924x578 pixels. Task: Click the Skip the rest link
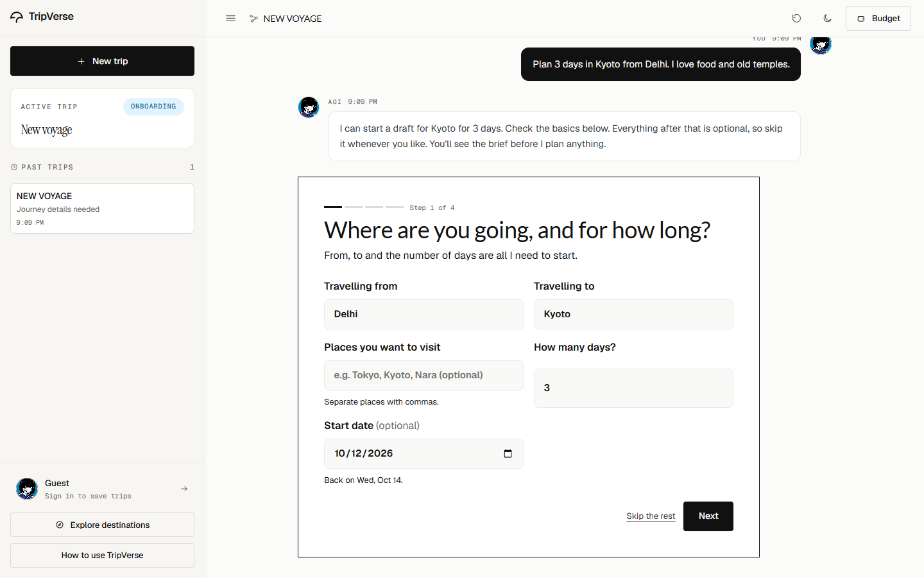[x=651, y=516]
